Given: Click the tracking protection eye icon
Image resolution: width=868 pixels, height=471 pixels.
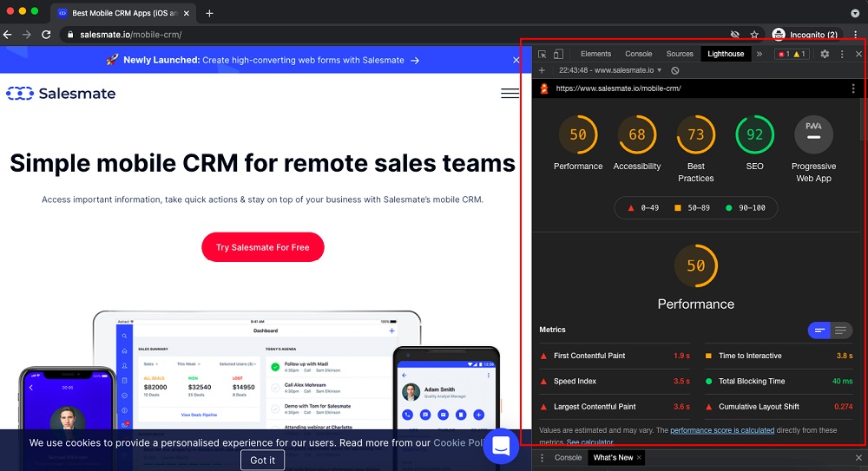Looking at the screenshot, I should pos(734,35).
